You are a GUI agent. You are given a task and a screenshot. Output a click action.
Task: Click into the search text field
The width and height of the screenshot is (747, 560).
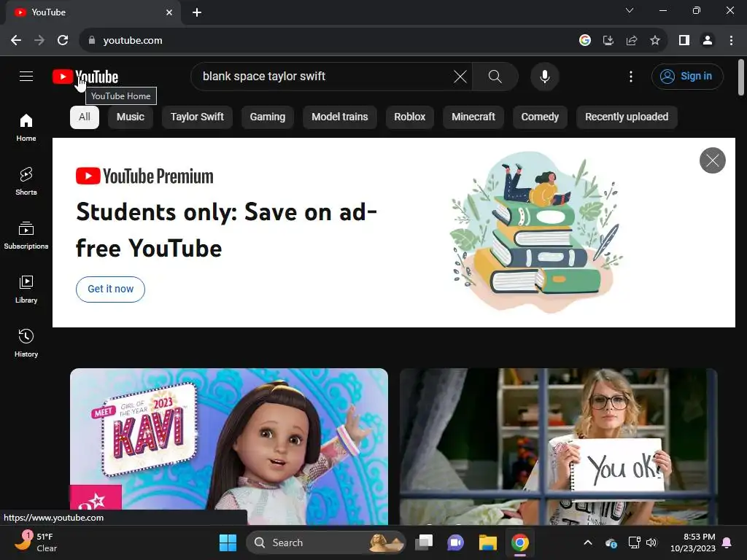(324, 76)
